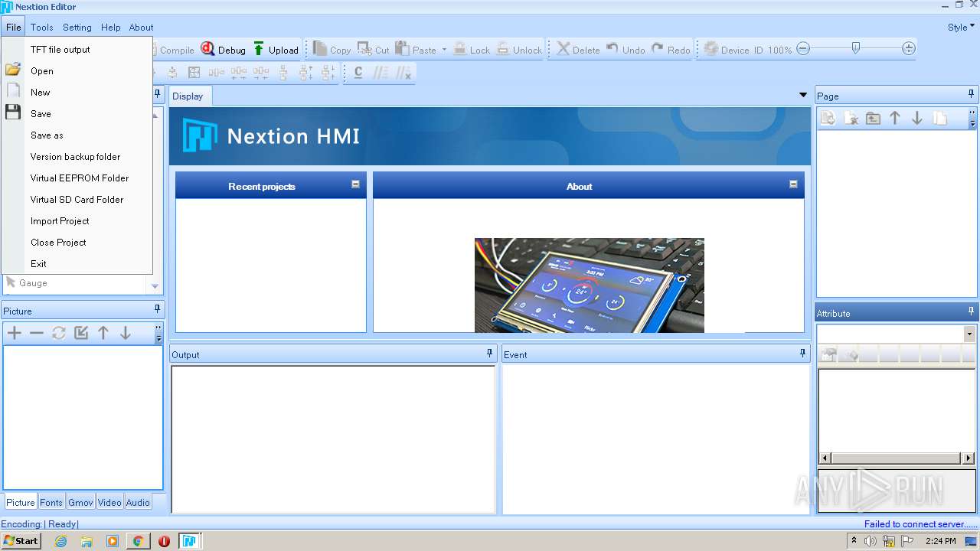Open the Attribute component dropdown

pos(969,334)
